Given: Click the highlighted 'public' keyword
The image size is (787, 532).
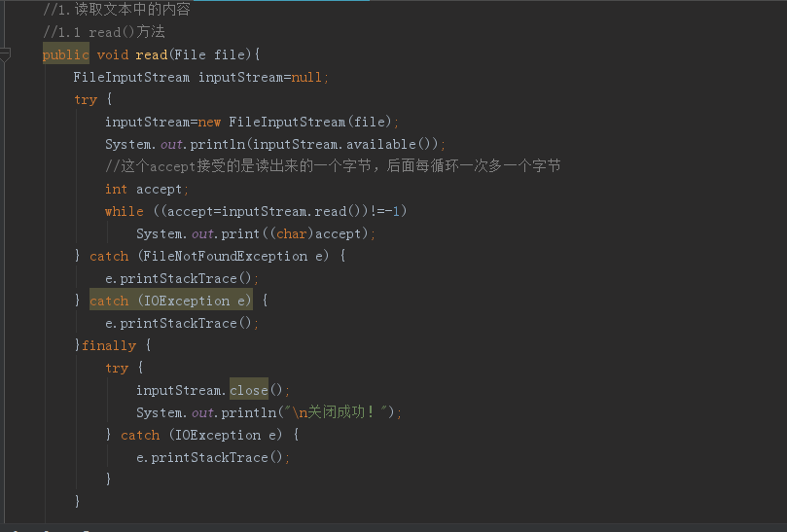Looking at the screenshot, I should pyautogui.click(x=66, y=54).
